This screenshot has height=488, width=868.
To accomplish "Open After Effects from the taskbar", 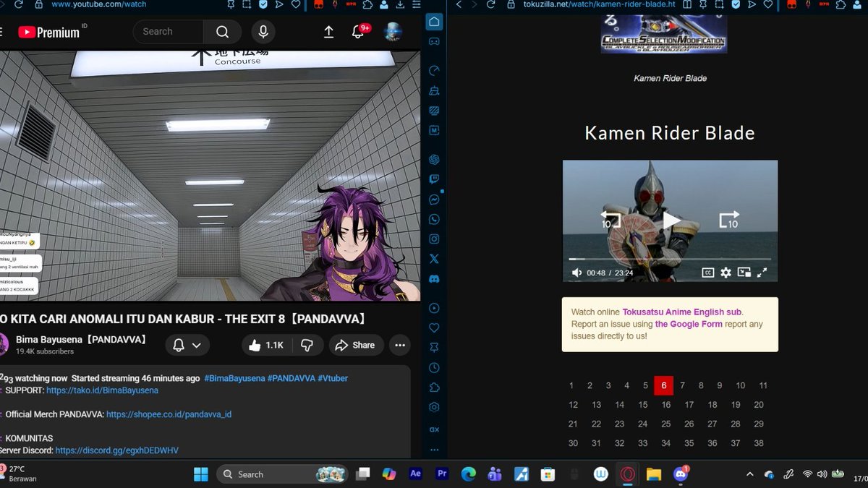I will pyautogui.click(x=415, y=474).
